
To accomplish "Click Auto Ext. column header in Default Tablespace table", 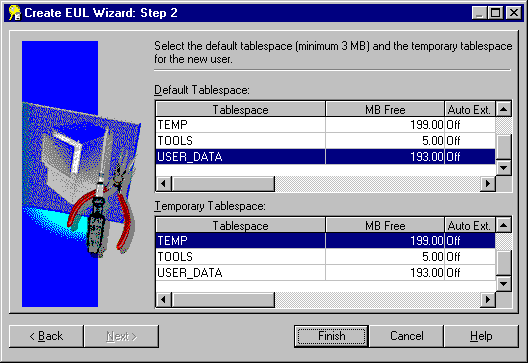I will [x=470, y=109].
